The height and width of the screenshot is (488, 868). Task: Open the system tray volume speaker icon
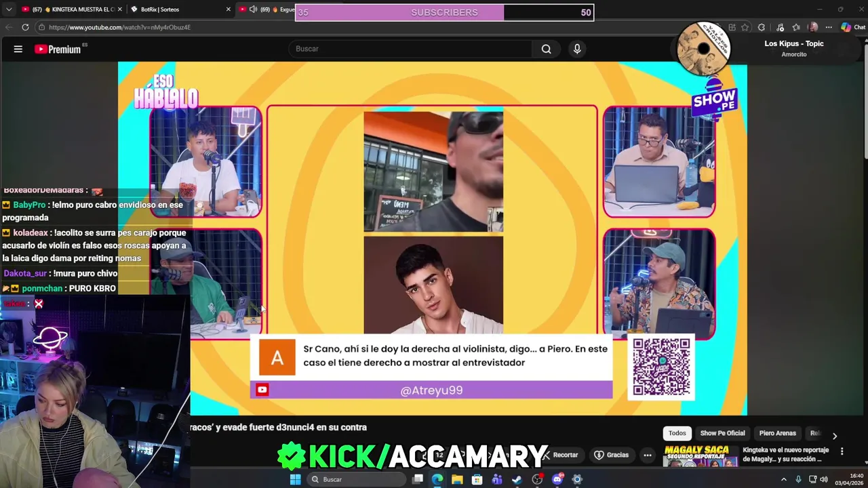(824, 479)
